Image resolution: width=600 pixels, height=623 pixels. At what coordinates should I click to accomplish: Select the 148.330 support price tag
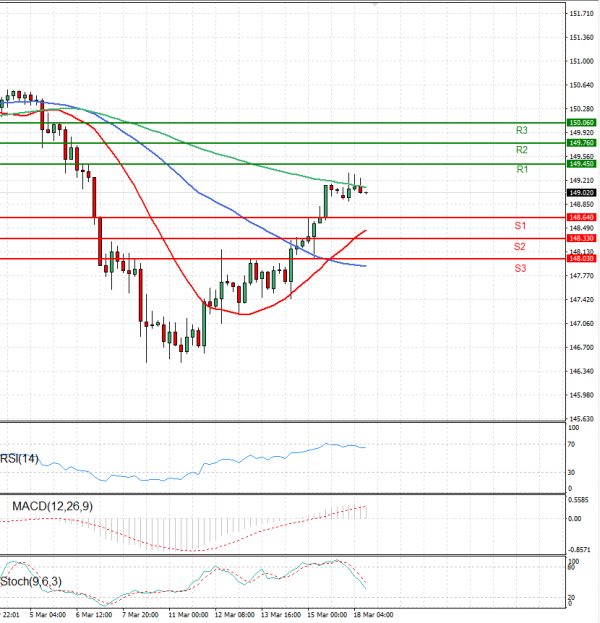click(x=581, y=238)
